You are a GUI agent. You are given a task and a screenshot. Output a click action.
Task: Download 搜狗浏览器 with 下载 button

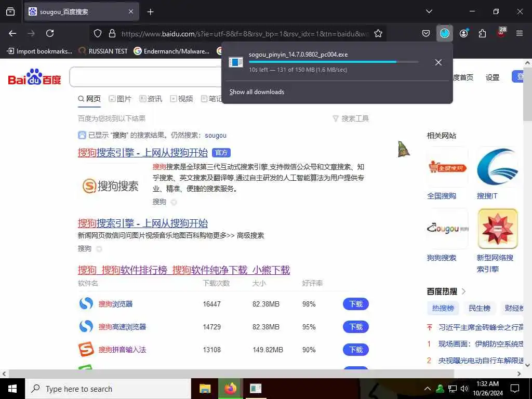(355, 304)
